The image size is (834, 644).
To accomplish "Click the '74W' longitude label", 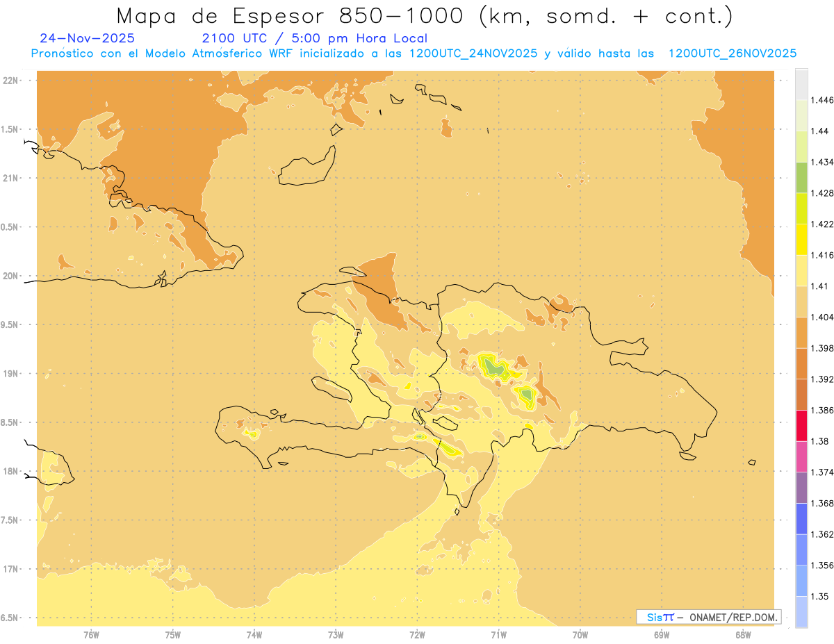I will pos(254,635).
